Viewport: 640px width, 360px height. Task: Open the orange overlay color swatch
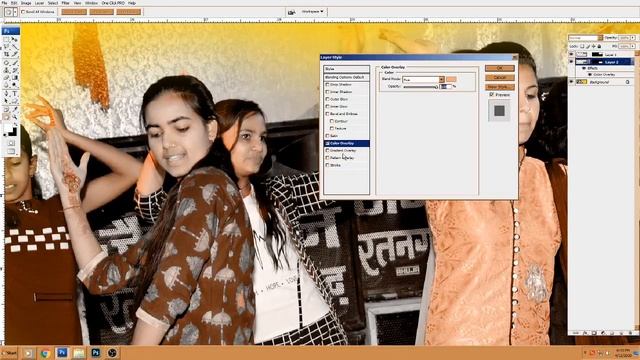451,79
